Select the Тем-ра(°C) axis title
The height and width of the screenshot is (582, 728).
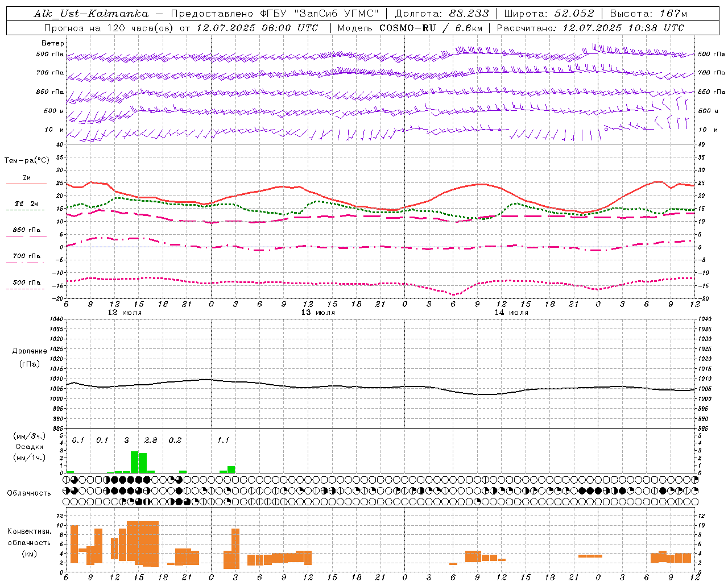coord(27,161)
